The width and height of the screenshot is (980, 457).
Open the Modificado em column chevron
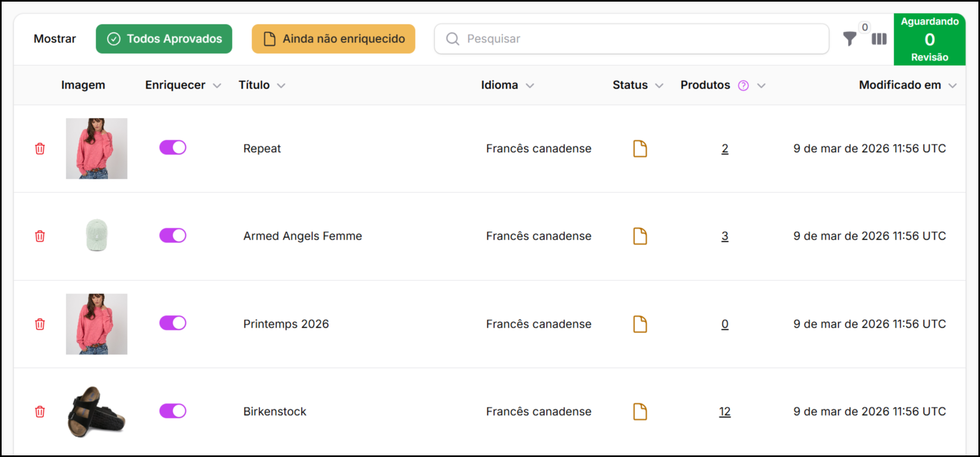952,86
